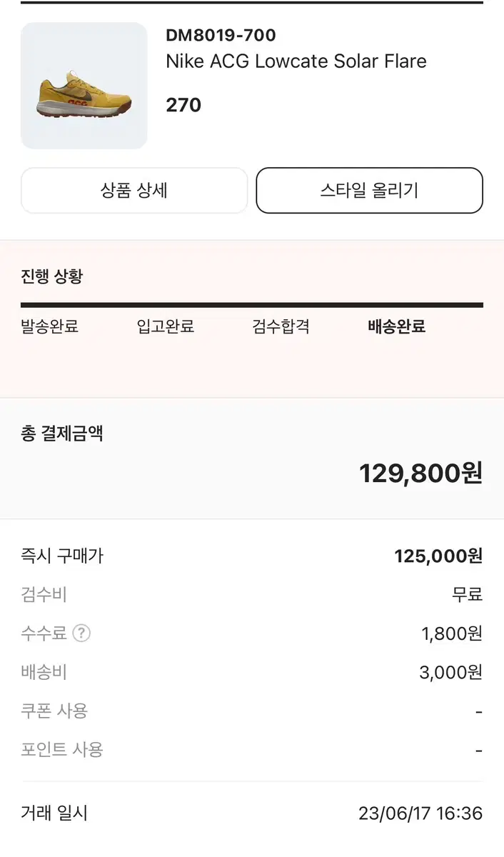This screenshot has width=504, height=857.
Task: Tap the transaction date 23/06/17 16:36
Action: (x=420, y=813)
